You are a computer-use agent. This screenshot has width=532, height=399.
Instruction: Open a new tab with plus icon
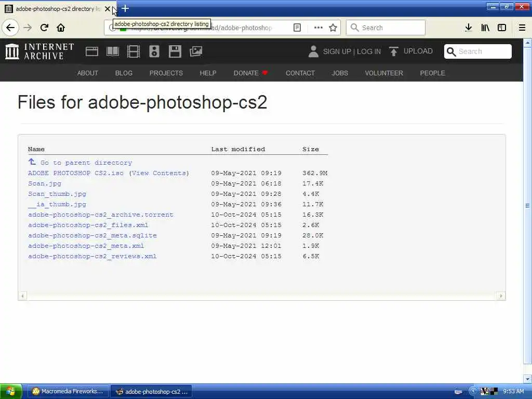[x=125, y=8]
